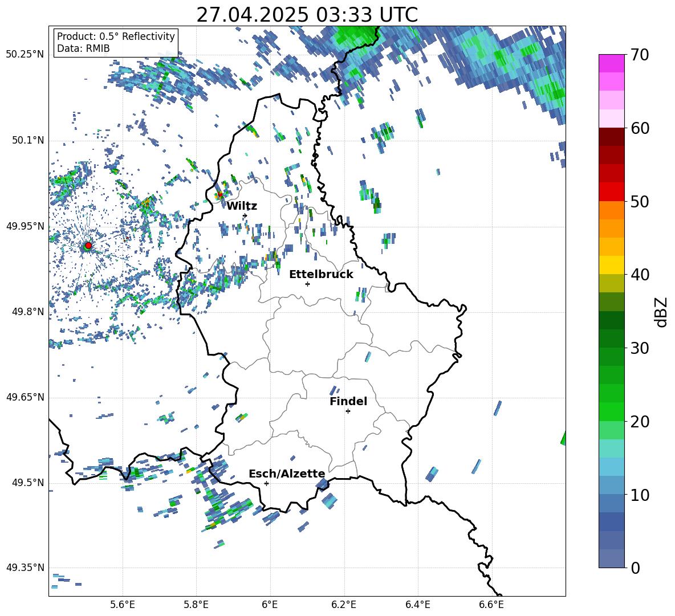Click the 10 tick on colorbar

point(640,495)
